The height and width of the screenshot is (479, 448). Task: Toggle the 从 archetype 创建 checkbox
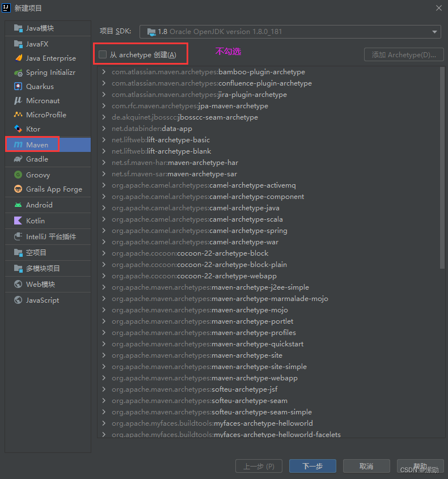point(103,54)
